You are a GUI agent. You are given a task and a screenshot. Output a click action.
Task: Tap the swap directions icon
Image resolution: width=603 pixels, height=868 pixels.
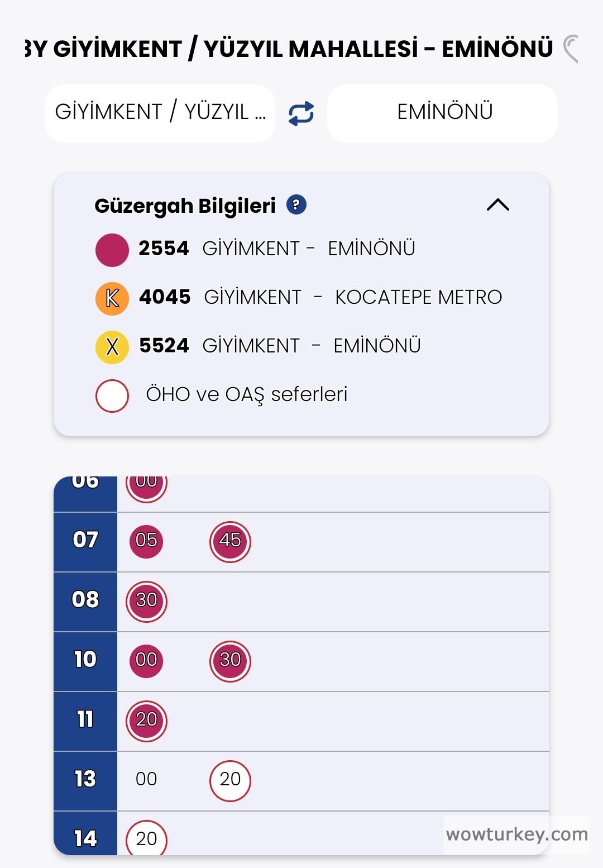pyautogui.click(x=300, y=112)
